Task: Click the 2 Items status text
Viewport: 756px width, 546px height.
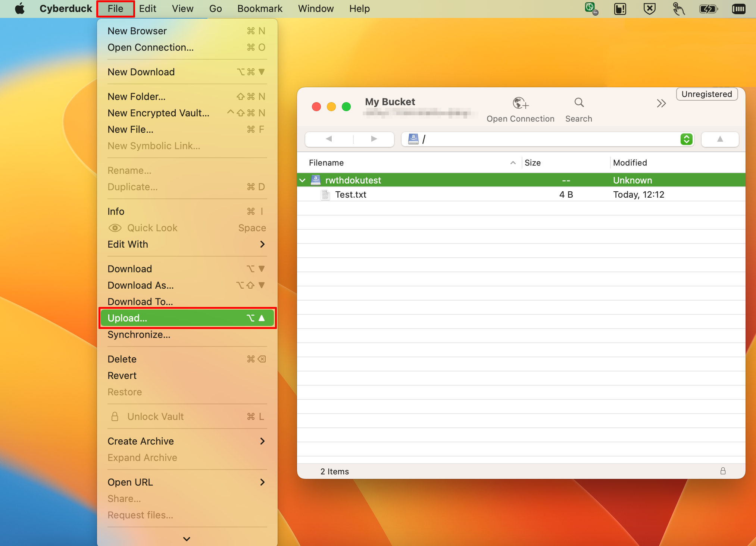Action: (334, 471)
